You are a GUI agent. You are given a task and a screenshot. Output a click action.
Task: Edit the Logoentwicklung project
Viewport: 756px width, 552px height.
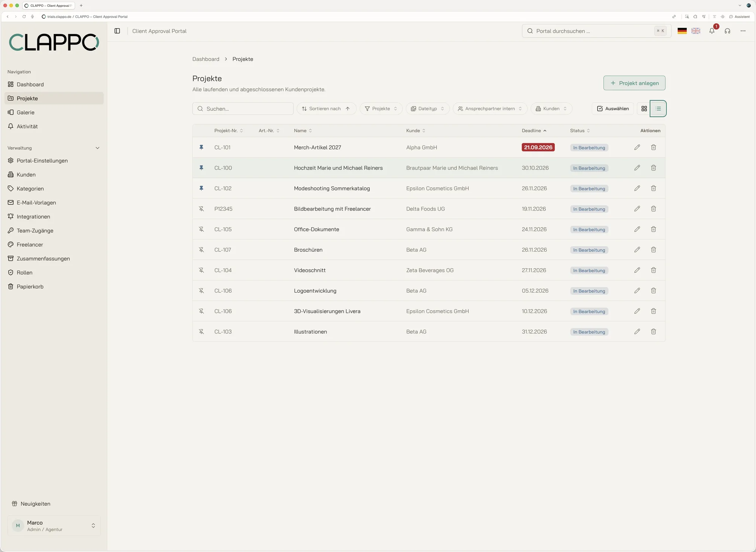point(637,291)
